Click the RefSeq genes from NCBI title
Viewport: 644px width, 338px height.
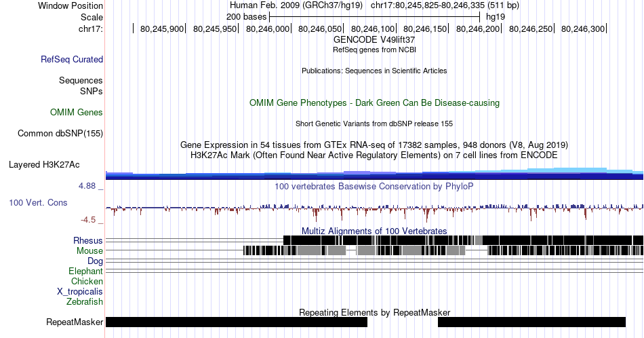coord(374,50)
